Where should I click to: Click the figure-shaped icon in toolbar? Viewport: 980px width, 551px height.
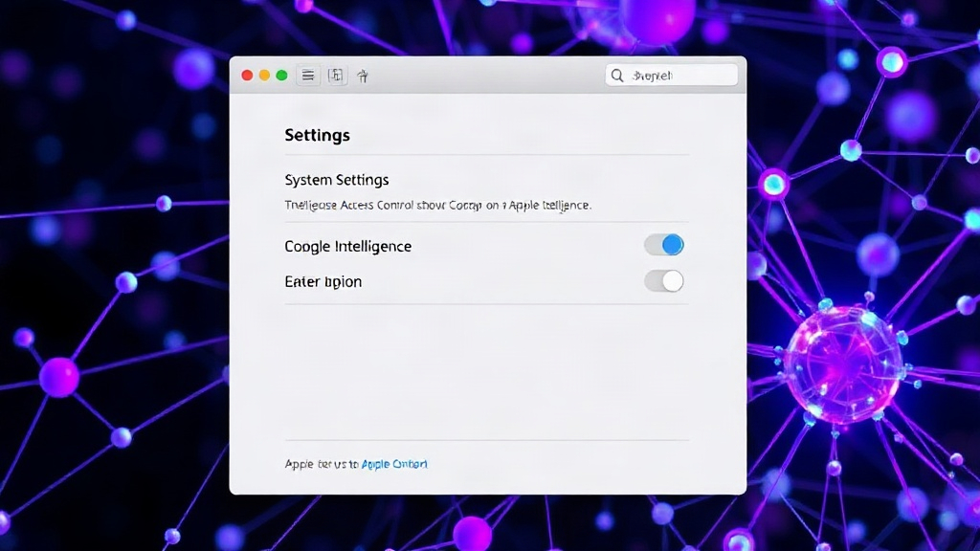click(x=363, y=77)
